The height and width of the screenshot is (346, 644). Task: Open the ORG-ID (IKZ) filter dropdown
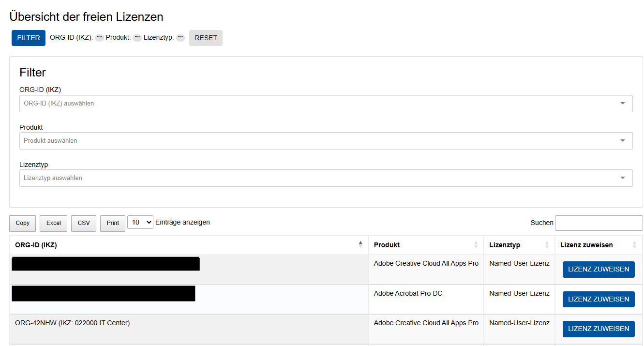coord(326,104)
